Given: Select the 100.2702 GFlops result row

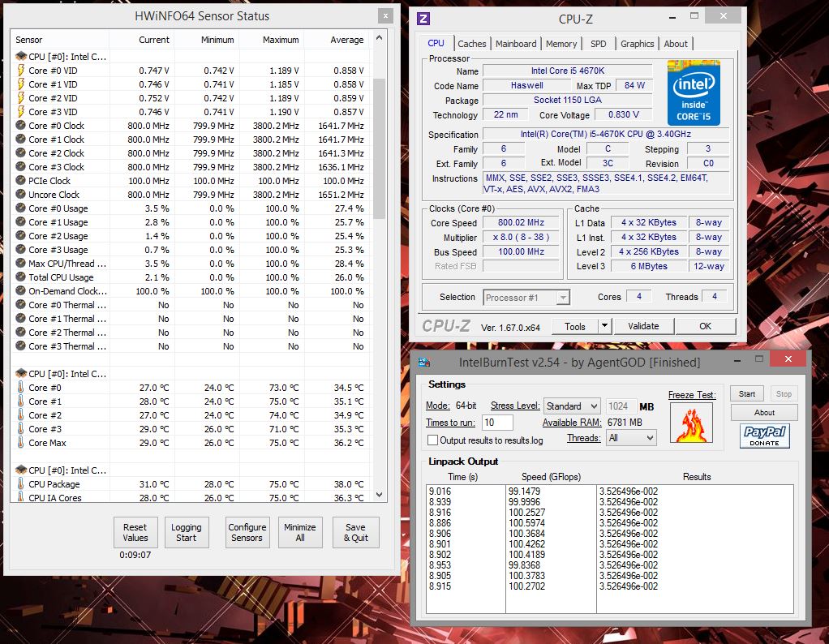Looking at the screenshot, I should point(609,586).
